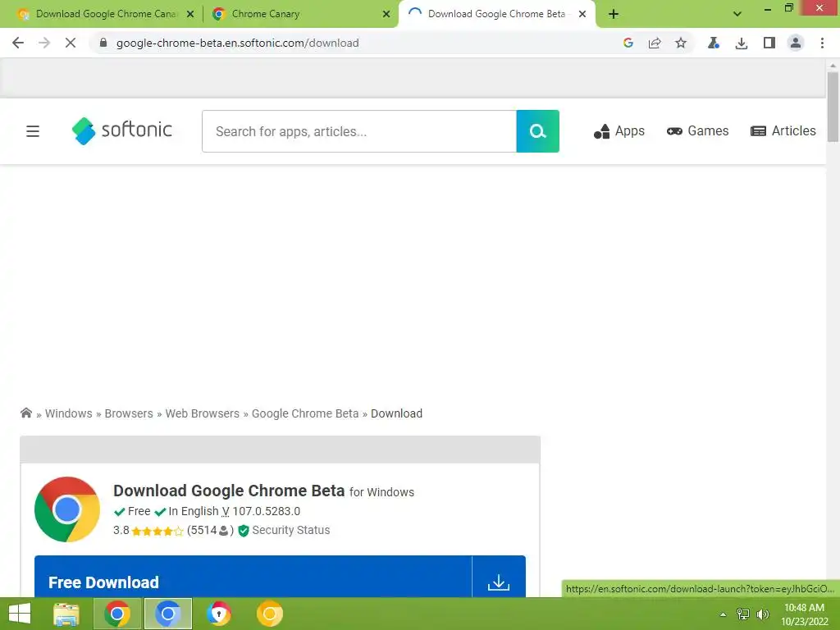Click the network icon in system tray
Screen dimensions: 840x630
[743, 614]
